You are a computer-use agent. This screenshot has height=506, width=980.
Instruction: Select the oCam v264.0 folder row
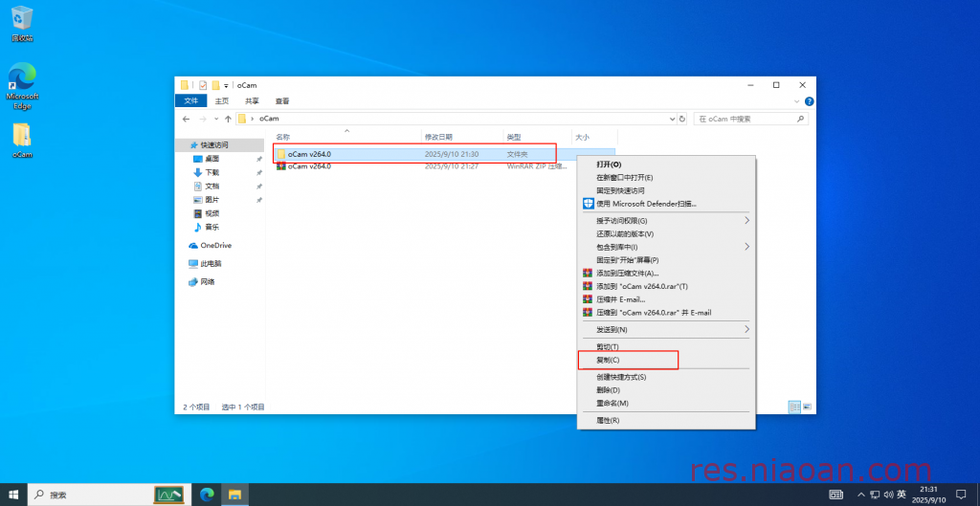[x=444, y=154]
